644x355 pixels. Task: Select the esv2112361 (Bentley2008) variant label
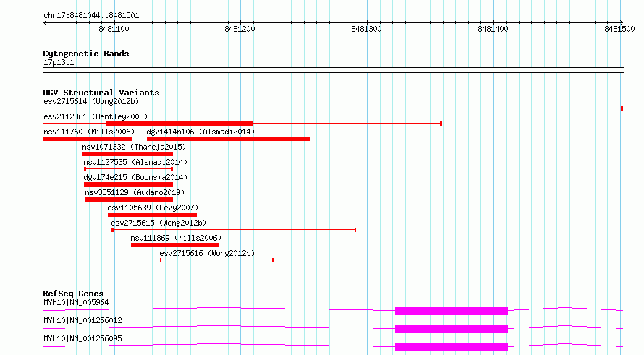96,116
